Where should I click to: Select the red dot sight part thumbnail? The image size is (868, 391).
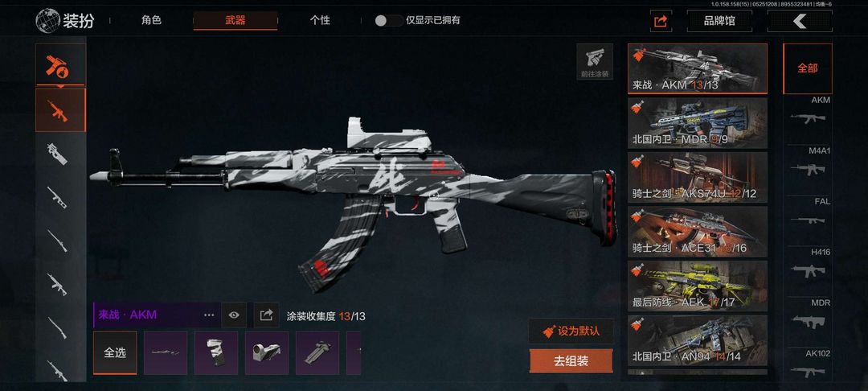coord(267,353)
